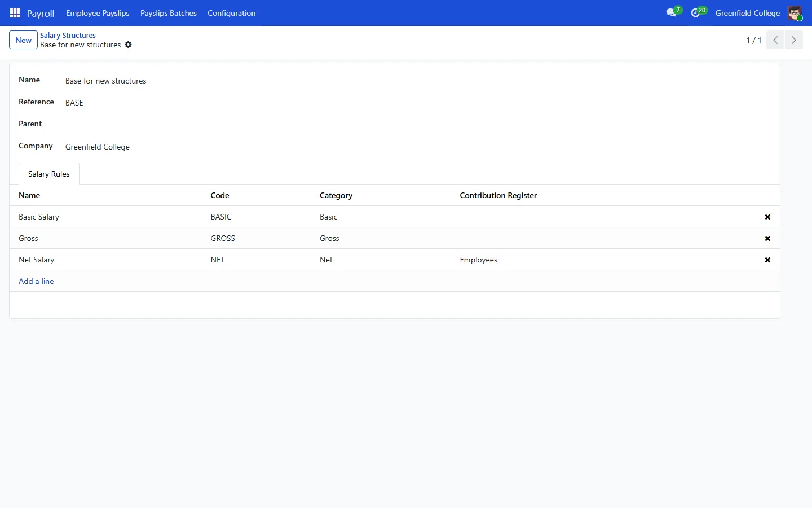Open the Configuration menu
The height and width of the screenshot is (508, 812).
(x=231, y=13)
